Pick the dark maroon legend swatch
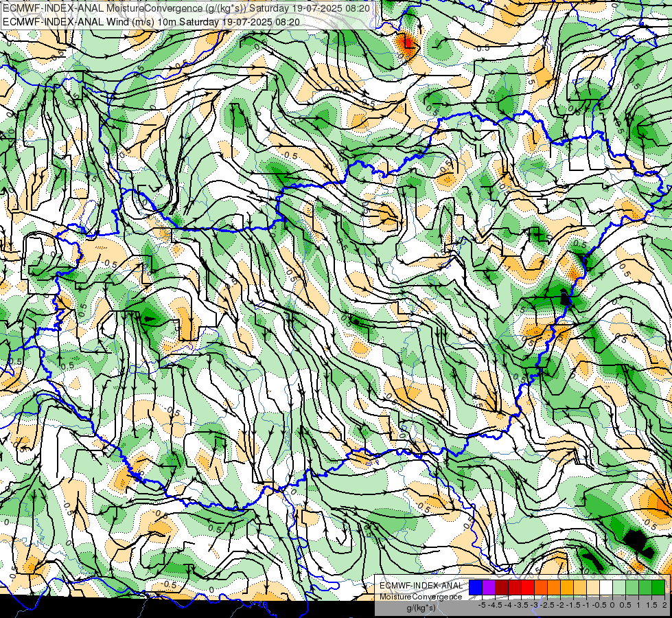 point(502,587)
